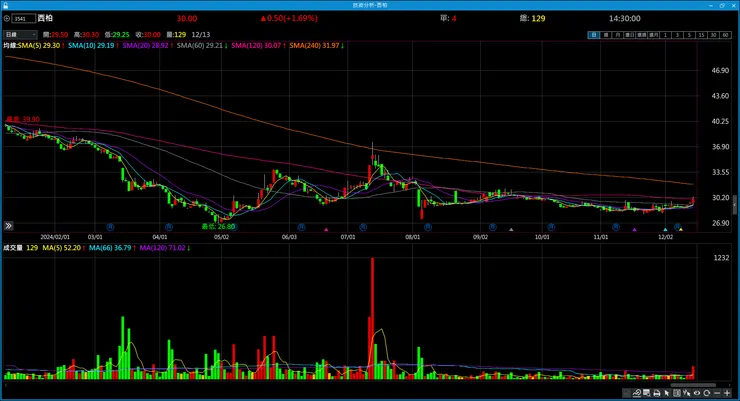740x401 pixels.
Task: Click the tallest red volume bar near 07/01
Action: pos(372,318)
